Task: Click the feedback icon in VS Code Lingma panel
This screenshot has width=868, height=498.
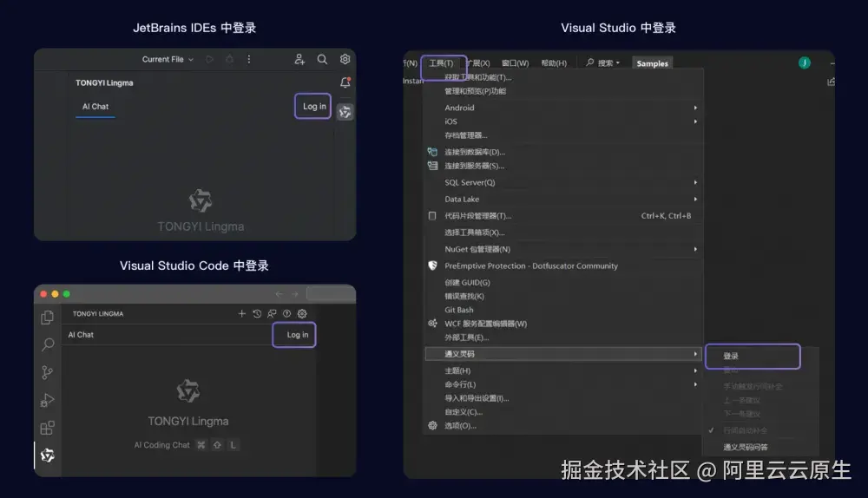Action: pyautogui.click(x=272, y=314)
